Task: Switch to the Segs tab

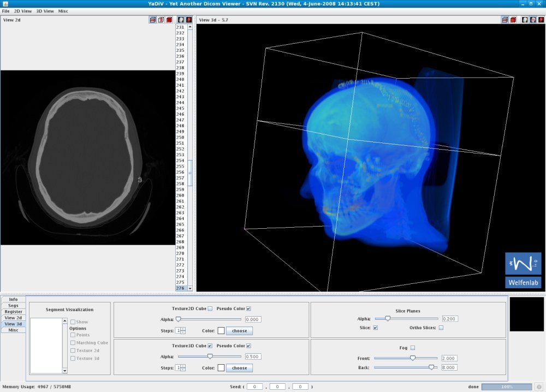Action: point(14,306)
